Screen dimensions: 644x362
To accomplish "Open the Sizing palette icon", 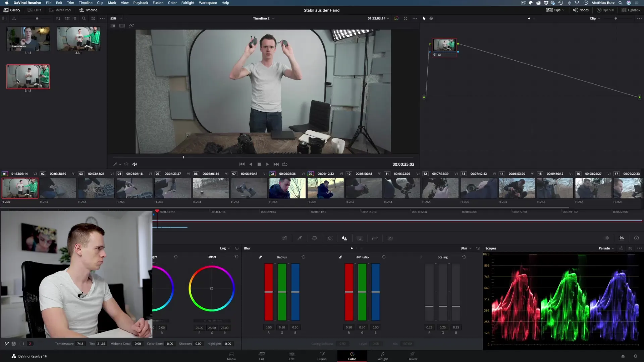I will pos(375,238).
